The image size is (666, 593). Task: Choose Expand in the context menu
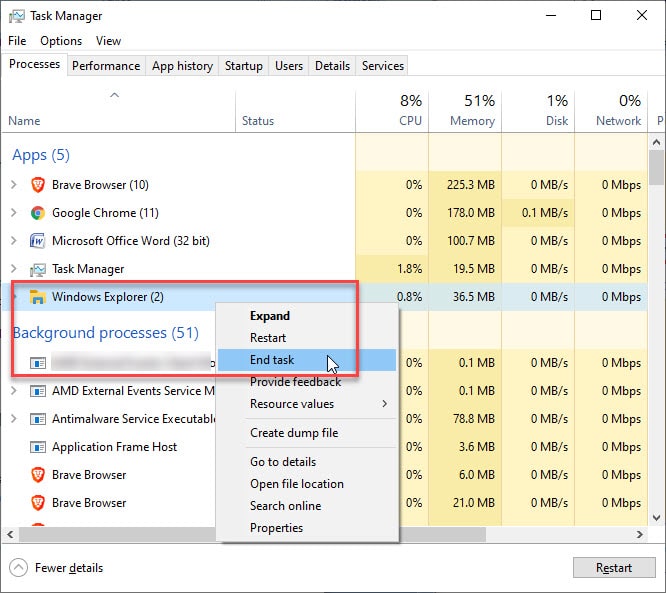tap(308, 316)
